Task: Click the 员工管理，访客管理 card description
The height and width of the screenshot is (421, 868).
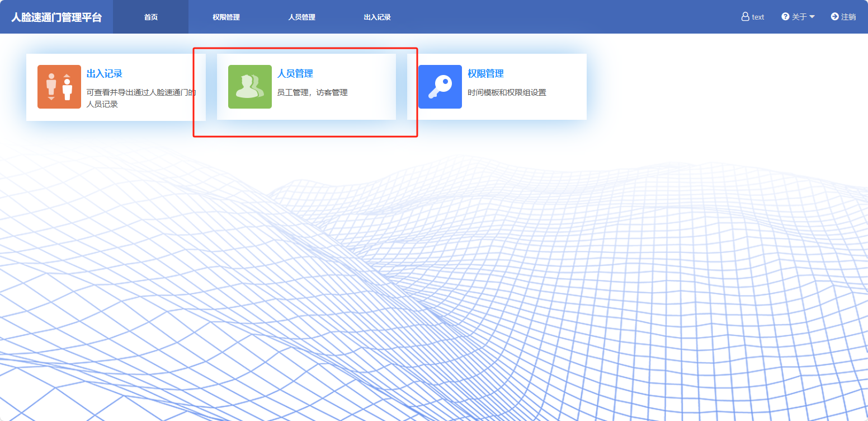Action: pyautogui.click(x=312, y=92)
